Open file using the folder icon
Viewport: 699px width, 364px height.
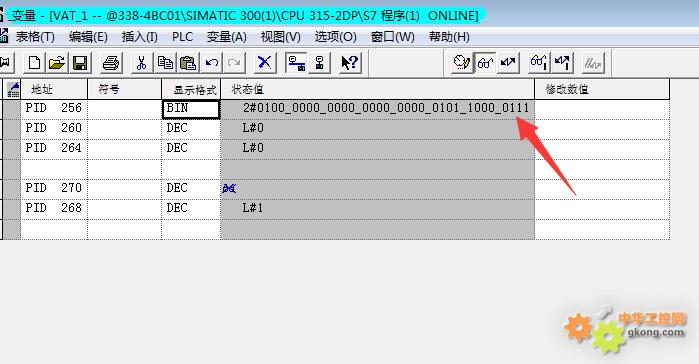click(57, 63)
